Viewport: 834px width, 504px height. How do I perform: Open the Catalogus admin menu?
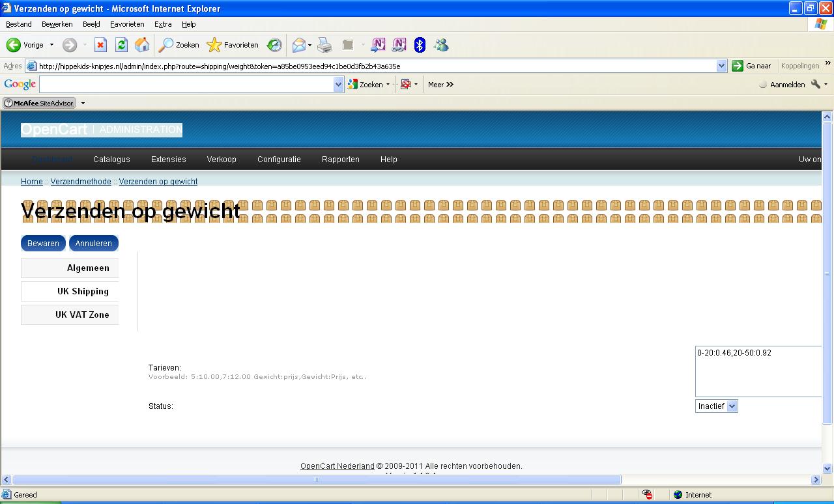111,159
